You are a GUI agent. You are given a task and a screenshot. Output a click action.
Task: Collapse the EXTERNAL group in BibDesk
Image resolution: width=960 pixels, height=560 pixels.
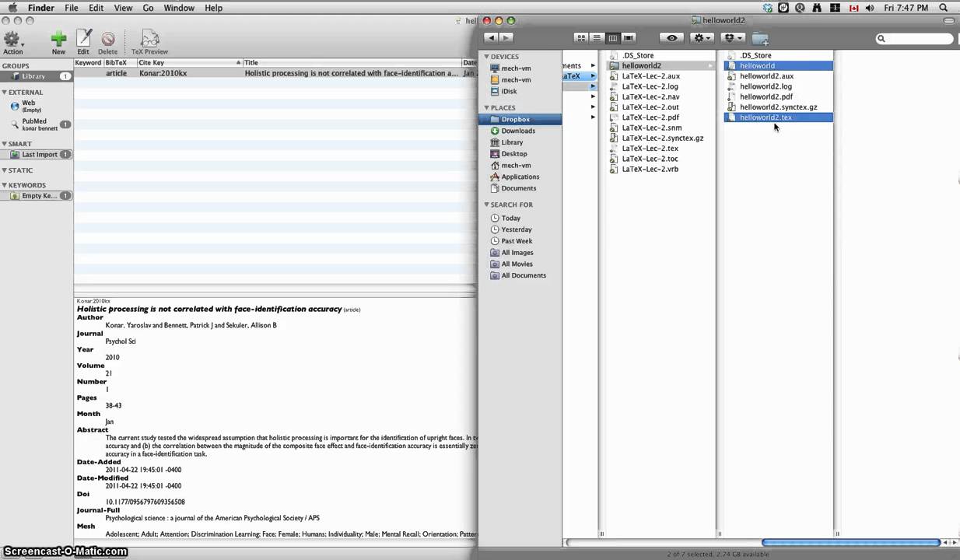[x=5, y=93]
